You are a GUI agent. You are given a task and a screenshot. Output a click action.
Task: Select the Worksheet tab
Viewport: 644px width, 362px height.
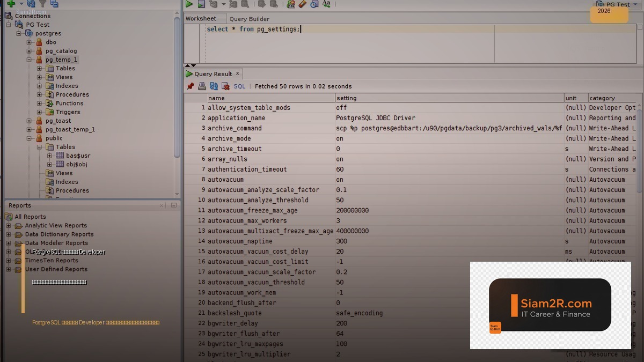(x=201, y=19)
